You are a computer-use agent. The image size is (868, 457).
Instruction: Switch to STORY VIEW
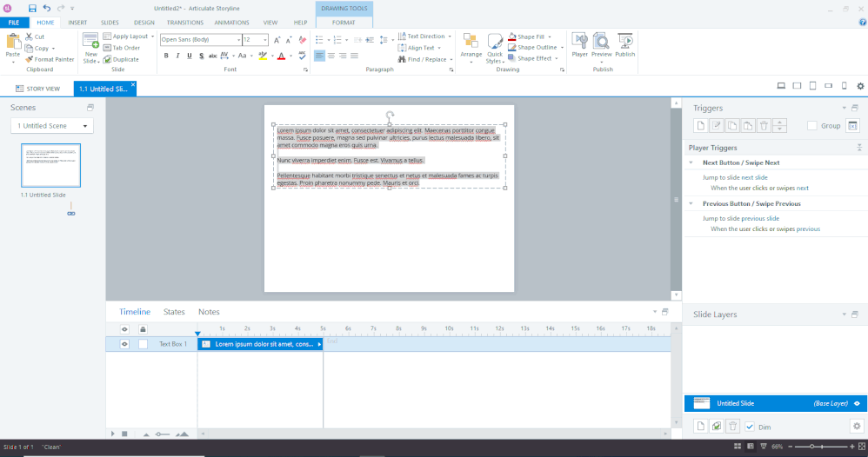[37, 88]
